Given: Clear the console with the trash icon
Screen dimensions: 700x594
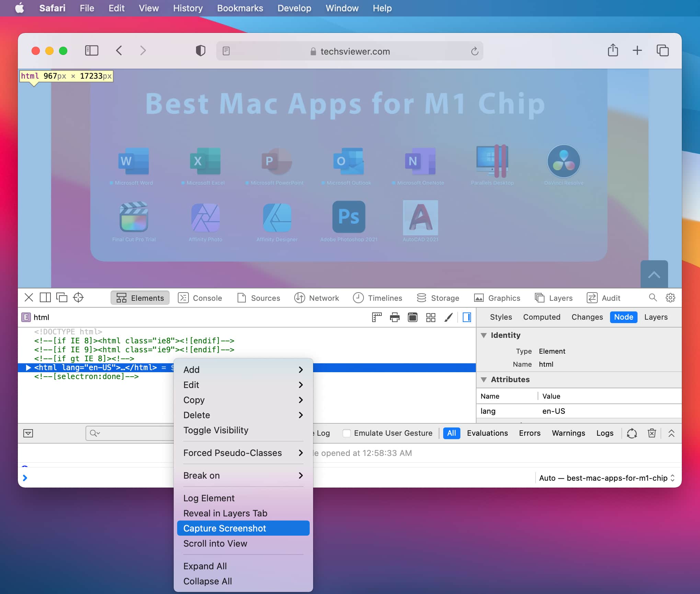Looking at the screenshot, I should point(652,433).
